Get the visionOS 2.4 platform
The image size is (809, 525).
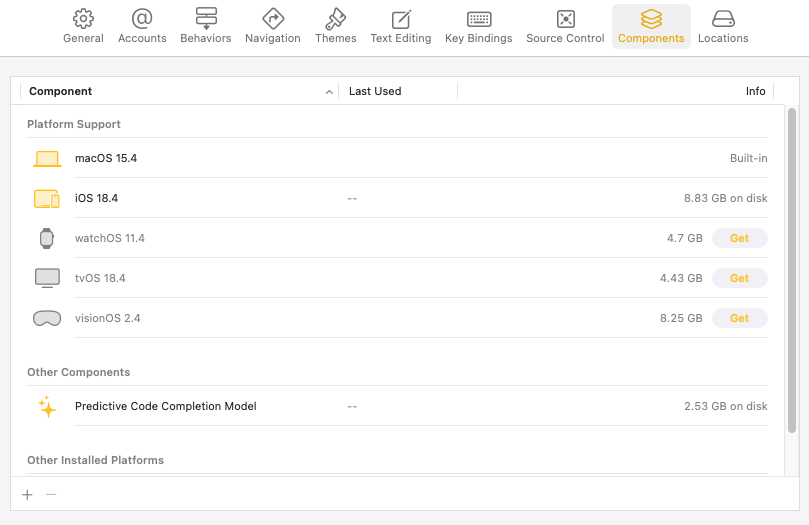[739, 318]
